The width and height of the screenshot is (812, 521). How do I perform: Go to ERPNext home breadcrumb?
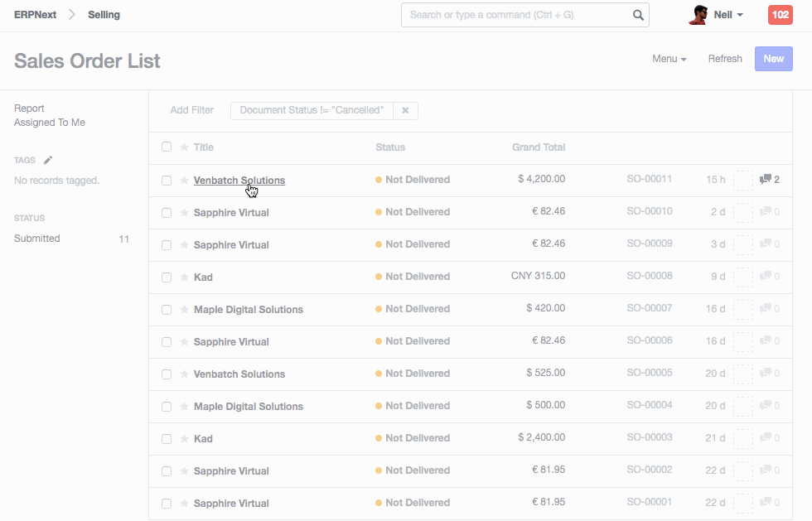(35, 15)
